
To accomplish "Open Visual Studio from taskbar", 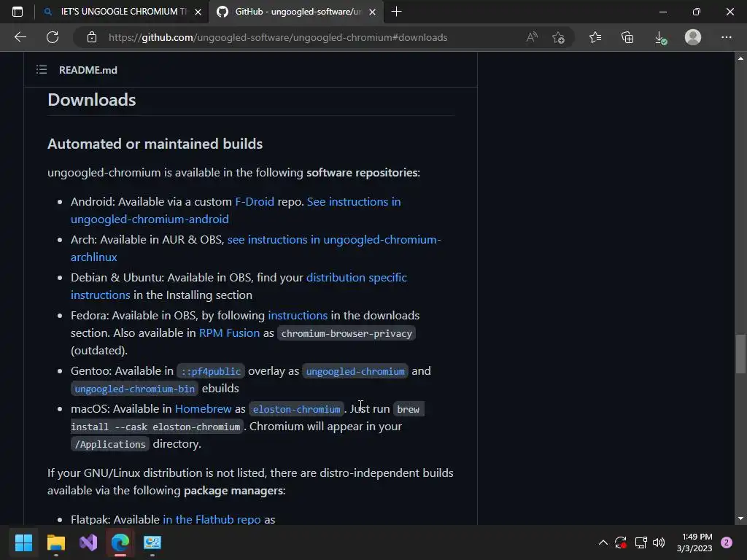I will (88, 542).
